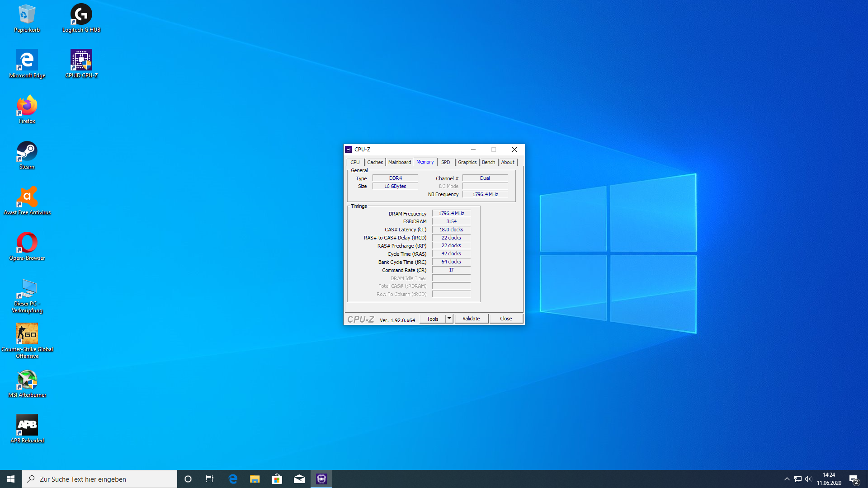
Task: Open APB Reloaded desktop shortcut
Action: point(27,425)
